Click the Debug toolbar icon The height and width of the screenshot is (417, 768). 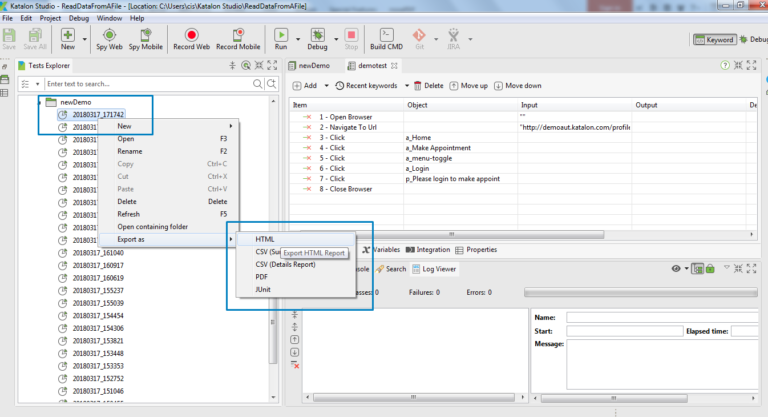click(317, 38)
